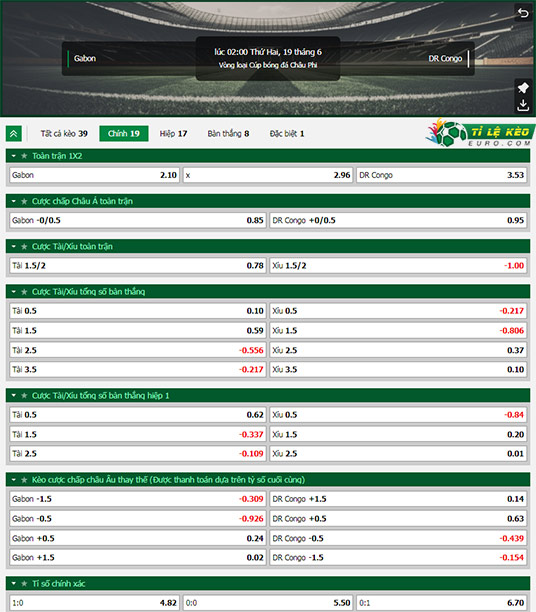Star the Cược Tài/Xỉu toàn trận market
Viewport: 536px width, 612px height.
[x=24, y=247]
